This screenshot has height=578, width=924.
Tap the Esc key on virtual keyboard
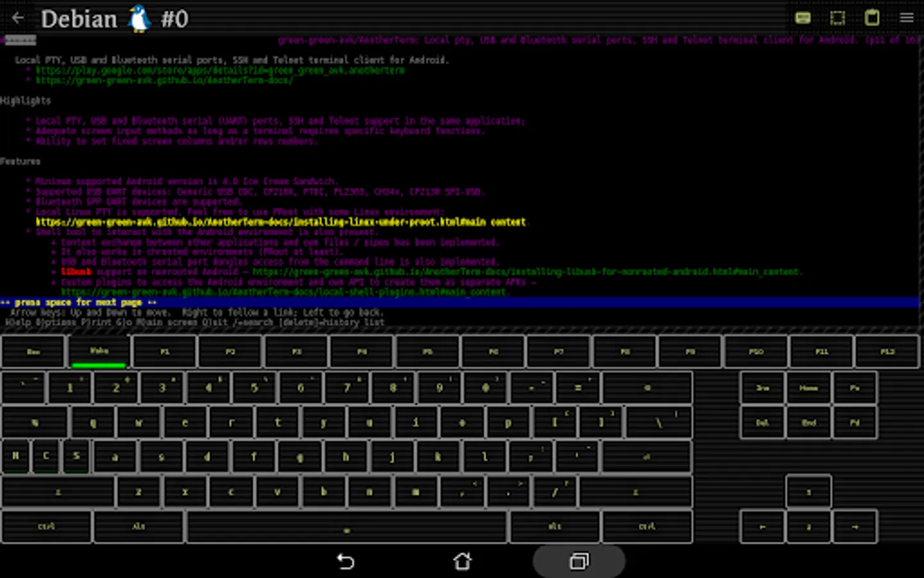coord(33,352)
